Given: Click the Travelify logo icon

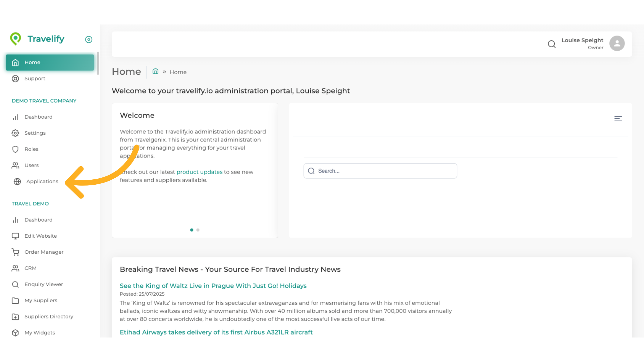Looking at the screenshot, I should point(15,39).
